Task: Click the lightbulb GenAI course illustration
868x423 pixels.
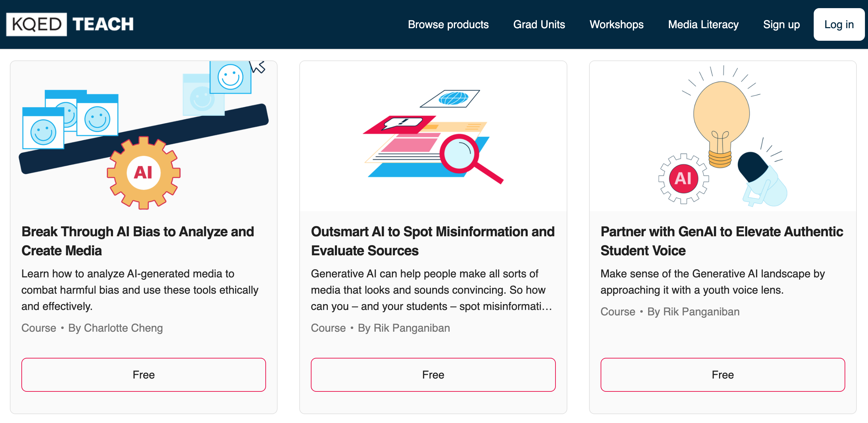Action: 722,136
